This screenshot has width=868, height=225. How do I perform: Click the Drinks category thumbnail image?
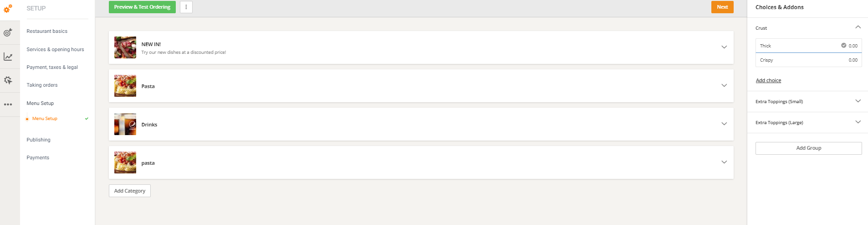coord(125,124)
